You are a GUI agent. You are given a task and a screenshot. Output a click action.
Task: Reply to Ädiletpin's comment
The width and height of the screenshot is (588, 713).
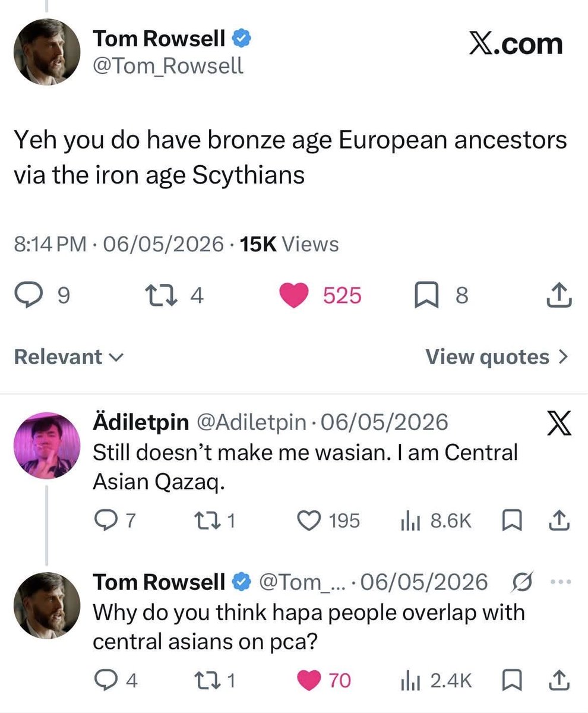pos(107,520)
